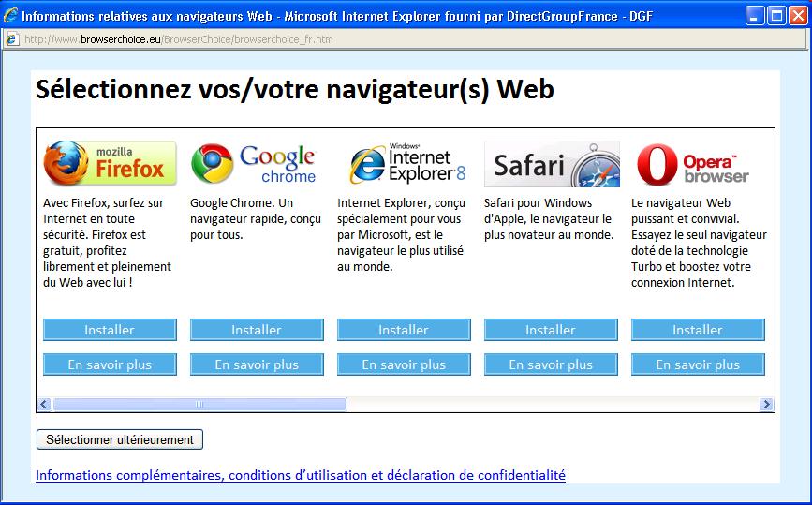Image resolution: width=812 pixels, height=505 pixels.
Task: Open En savoir plus for Opera
Action: click(698, 364)
